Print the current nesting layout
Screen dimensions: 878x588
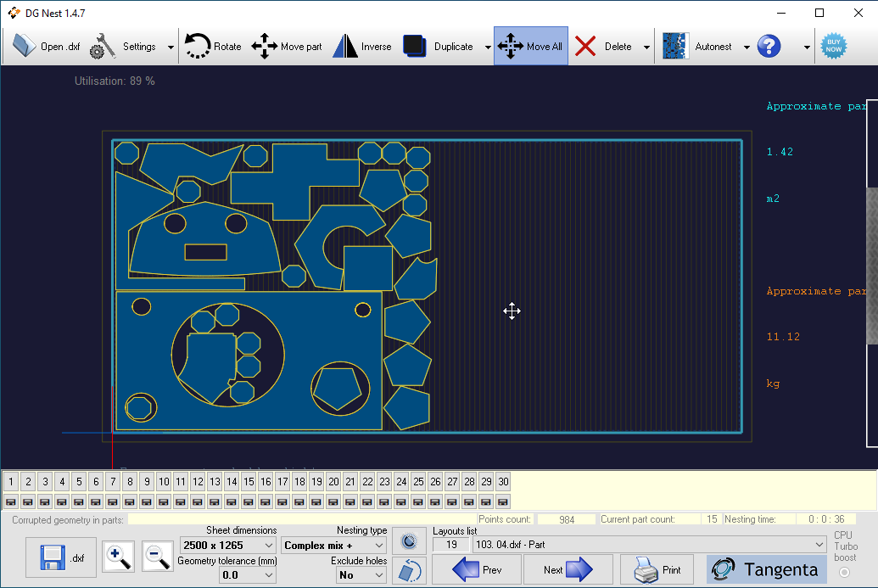pyautogui.click(x=656, y=569)
